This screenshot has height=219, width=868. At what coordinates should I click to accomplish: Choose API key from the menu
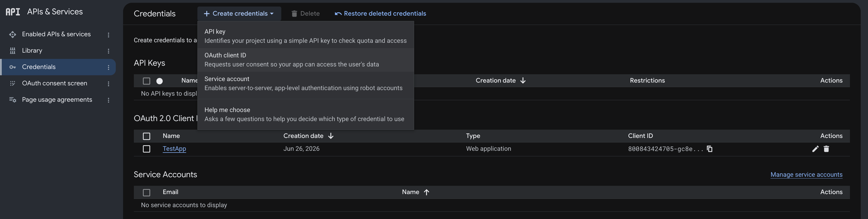306,36
